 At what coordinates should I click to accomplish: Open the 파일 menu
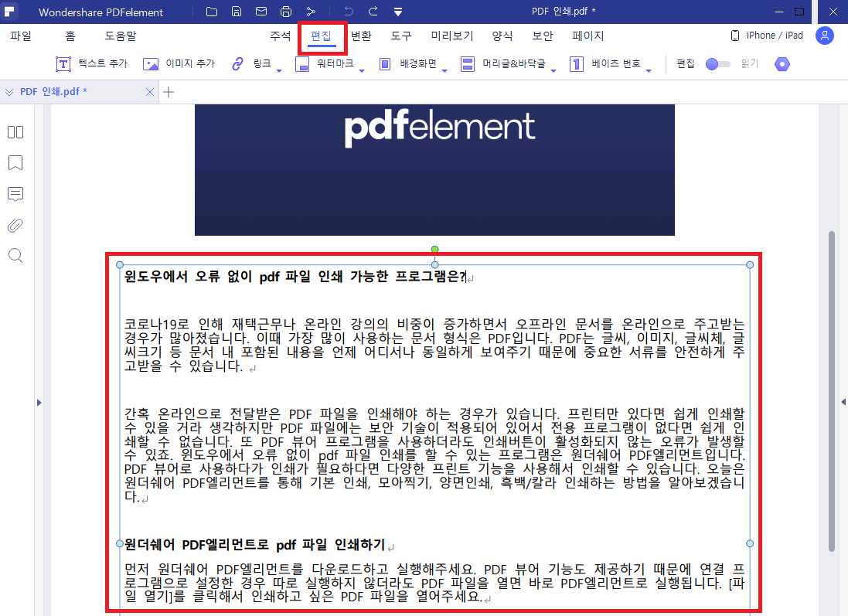(x=21, y=36)
